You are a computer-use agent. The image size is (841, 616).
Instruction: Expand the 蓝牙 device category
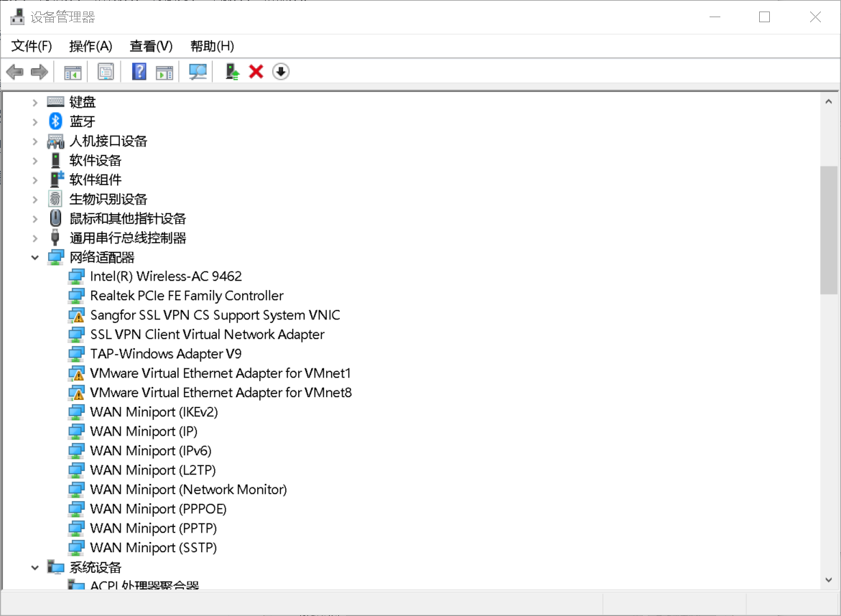(34, 121)
